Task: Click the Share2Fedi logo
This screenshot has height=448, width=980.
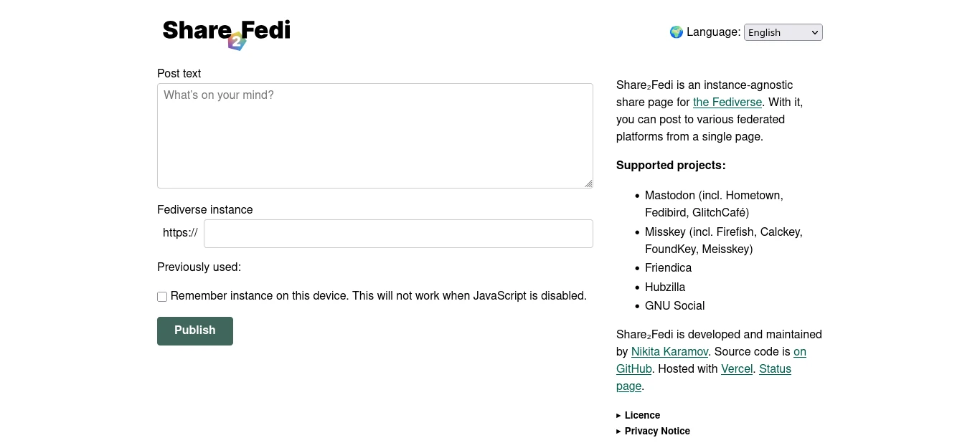Action: 226,33
